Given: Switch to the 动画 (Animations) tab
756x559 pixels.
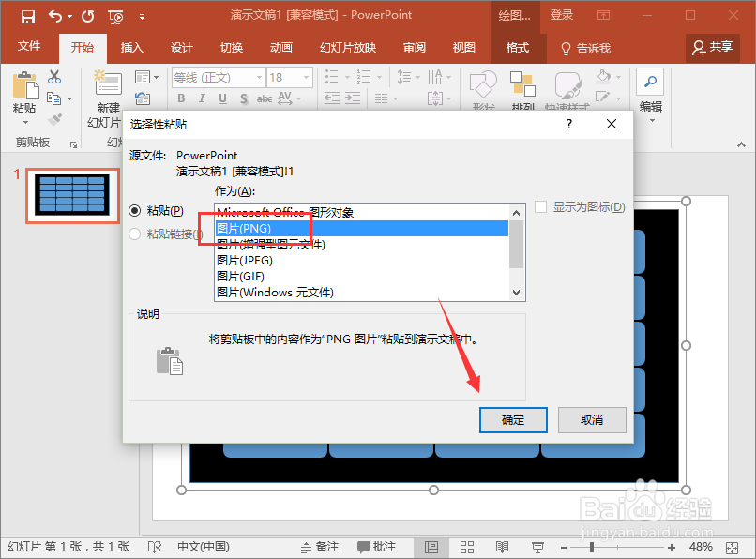Looking at the screenshot, I should tap(281, 47).
